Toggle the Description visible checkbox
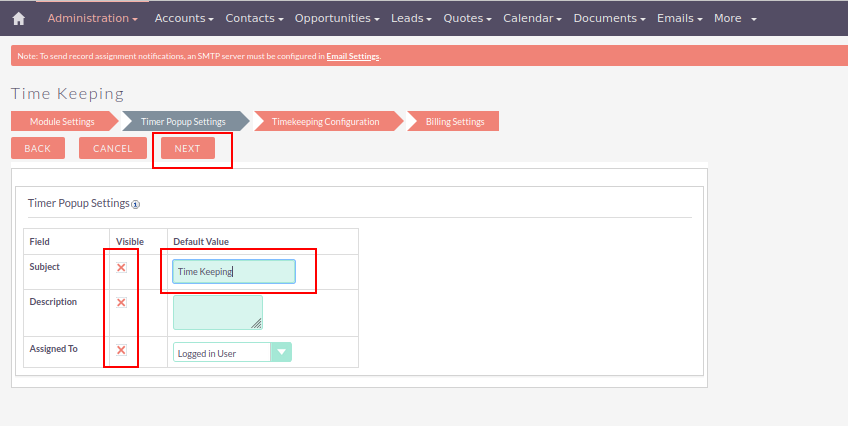 [121, 302]
